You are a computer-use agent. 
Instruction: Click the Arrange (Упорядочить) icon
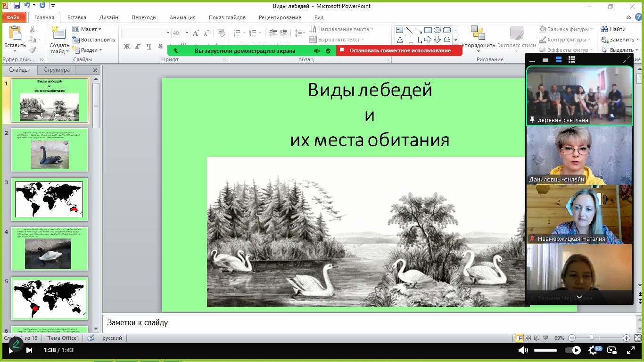[x=478, y=34]
